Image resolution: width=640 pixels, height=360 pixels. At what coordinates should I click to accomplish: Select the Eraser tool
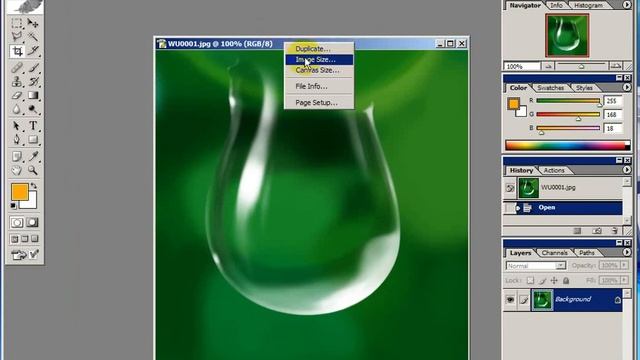point(17,96)
